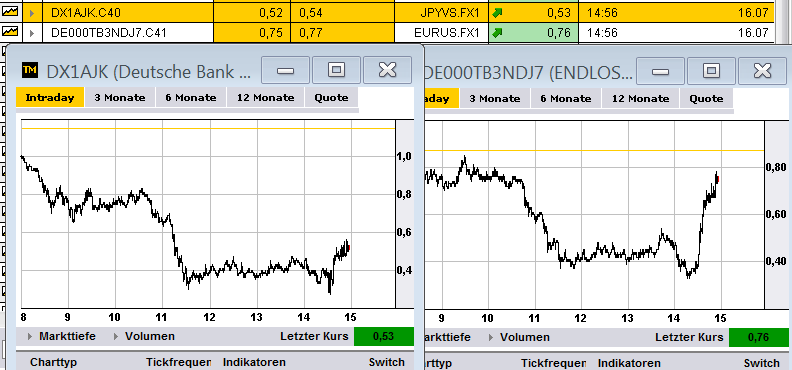Close the DX1AJK chart window
The image size is (792, 370).
(387, 70)
